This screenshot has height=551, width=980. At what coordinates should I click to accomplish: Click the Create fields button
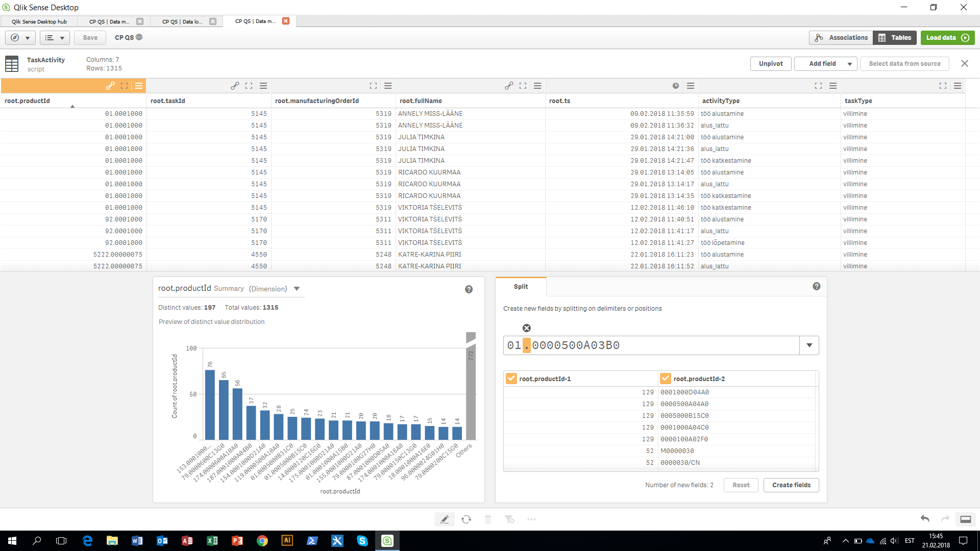[791, 485]
